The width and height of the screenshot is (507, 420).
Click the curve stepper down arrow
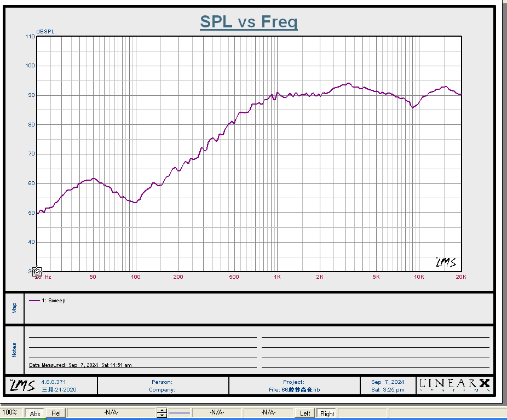[x=162, y=416]
